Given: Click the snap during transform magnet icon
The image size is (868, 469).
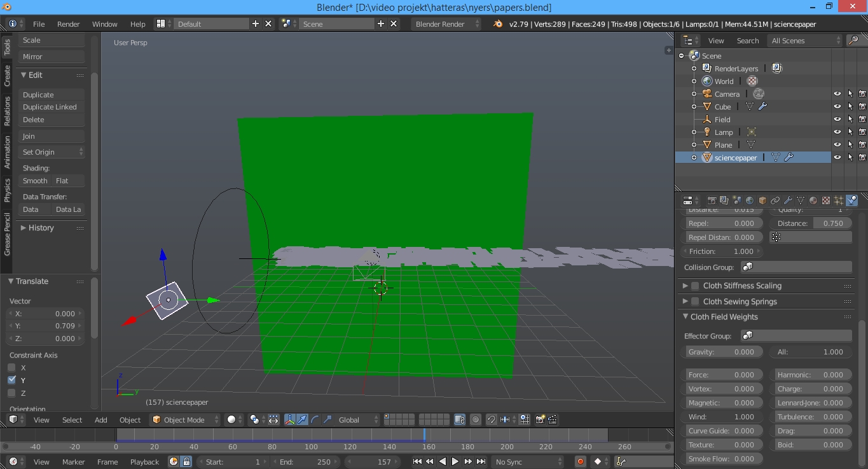Looking at the screenshot, I should 491,419.
